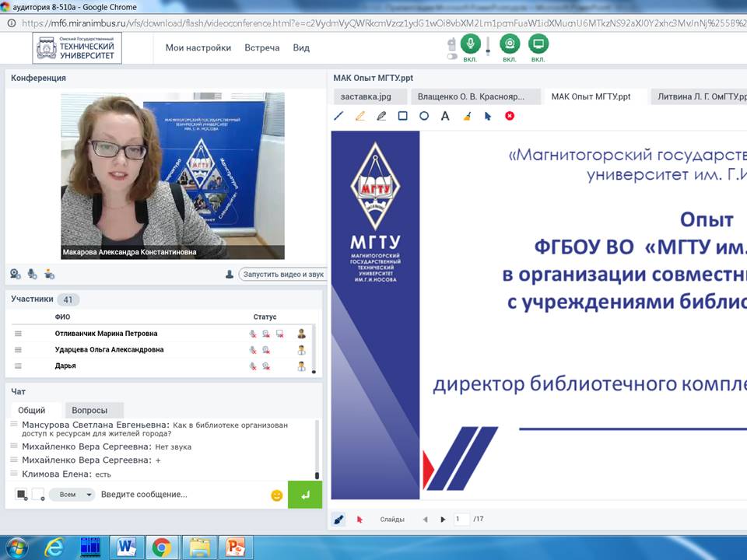747x560 pixels.
Task: Open the emoji picker in chat
Action: [276, 495]
